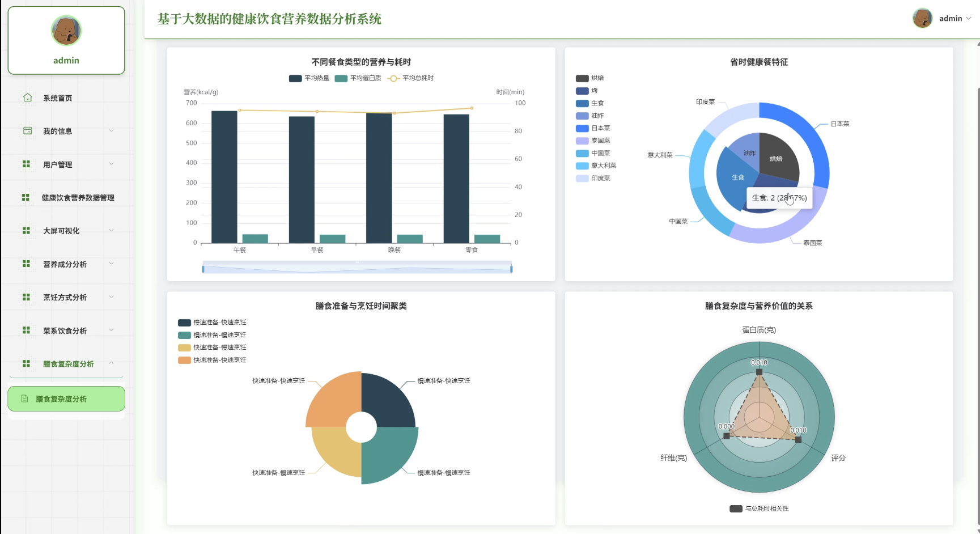Click the 蛋白质(克) radar axis label

pos(759,329)
